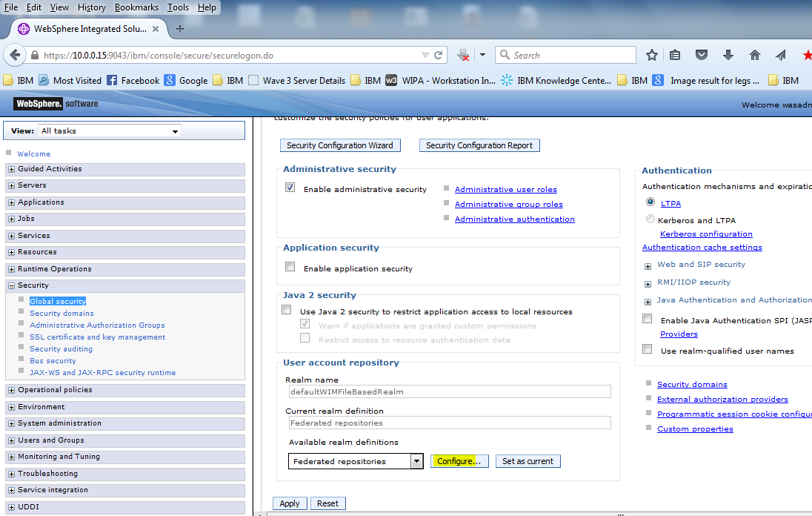The image size is (812, 516).
Task: Bookmark this page with the star outline icon
Action: tap(651, 55)
